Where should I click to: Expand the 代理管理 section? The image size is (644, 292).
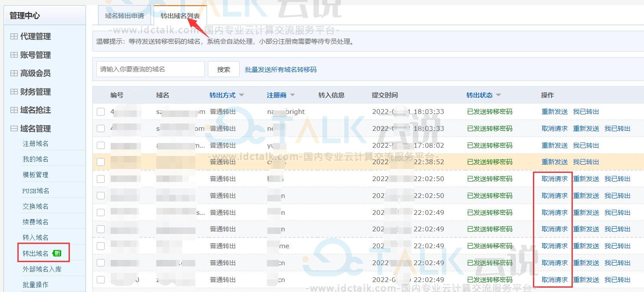30,37
